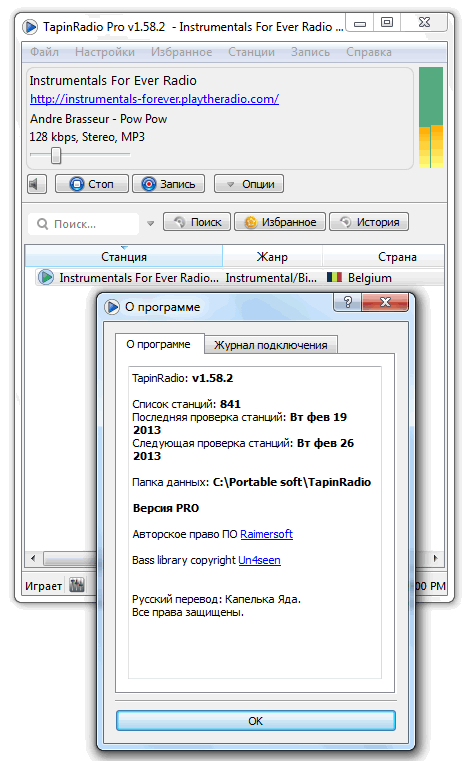Open the Настройки menu
This screenshot has height=761, width=469.
click(105, 52)
